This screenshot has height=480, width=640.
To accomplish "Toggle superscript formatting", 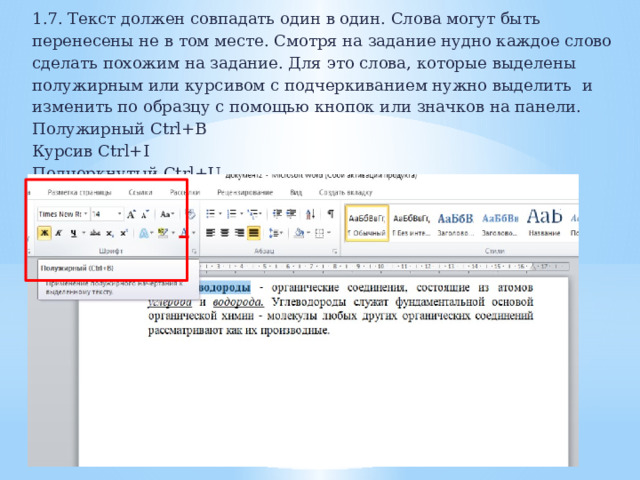I will [123, 233].
